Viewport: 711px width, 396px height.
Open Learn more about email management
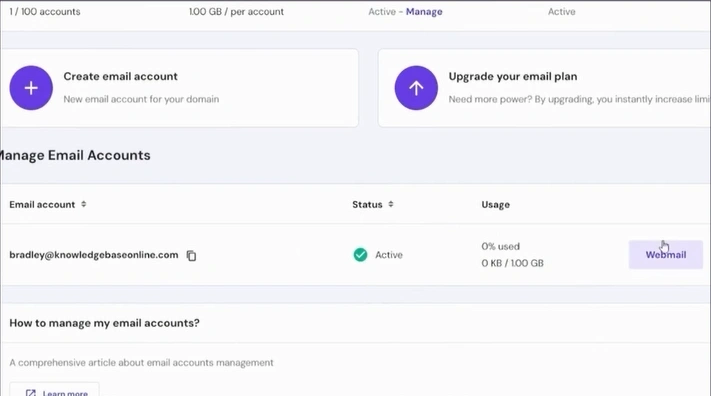(x=54, y=390)
